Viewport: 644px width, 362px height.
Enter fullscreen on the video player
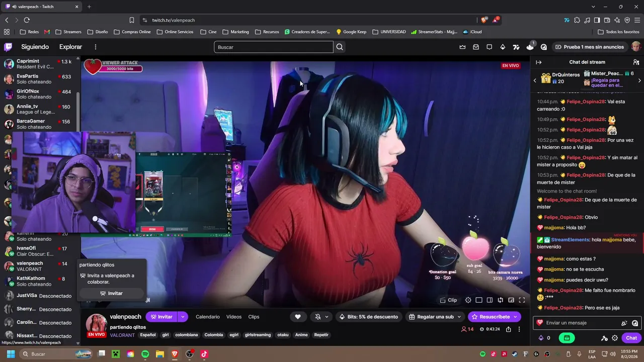coord(522,300)
